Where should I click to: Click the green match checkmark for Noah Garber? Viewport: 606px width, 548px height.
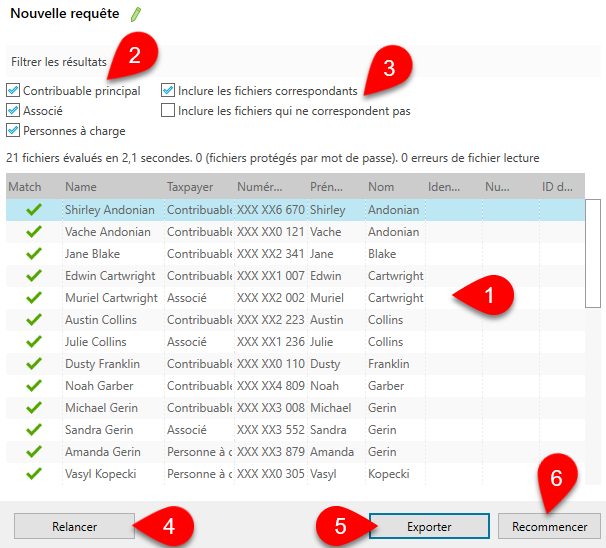34,386
